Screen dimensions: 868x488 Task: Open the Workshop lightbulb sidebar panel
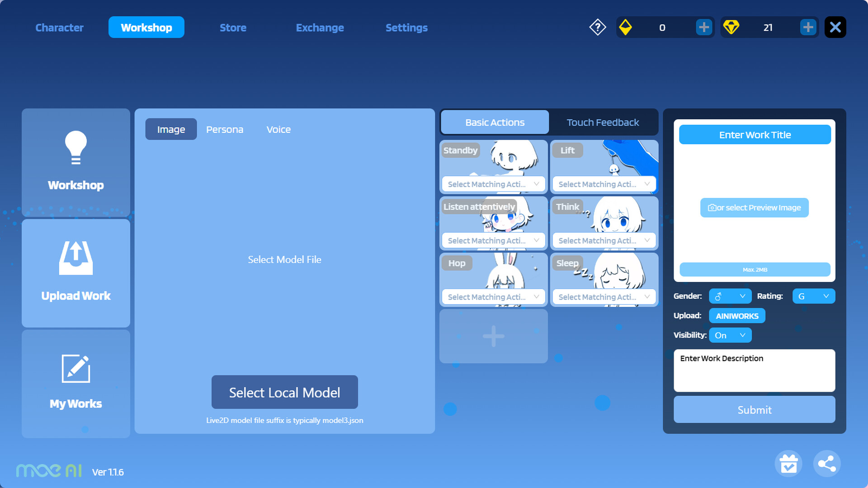(76, 162)
